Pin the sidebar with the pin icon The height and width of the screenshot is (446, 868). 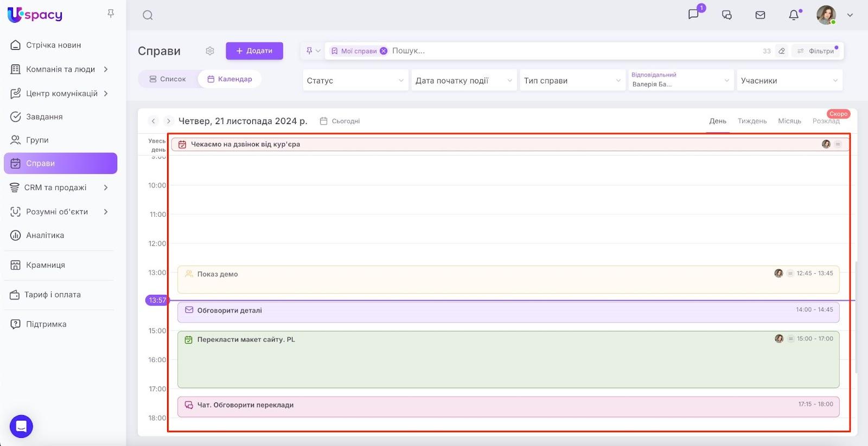click(111, 14)
